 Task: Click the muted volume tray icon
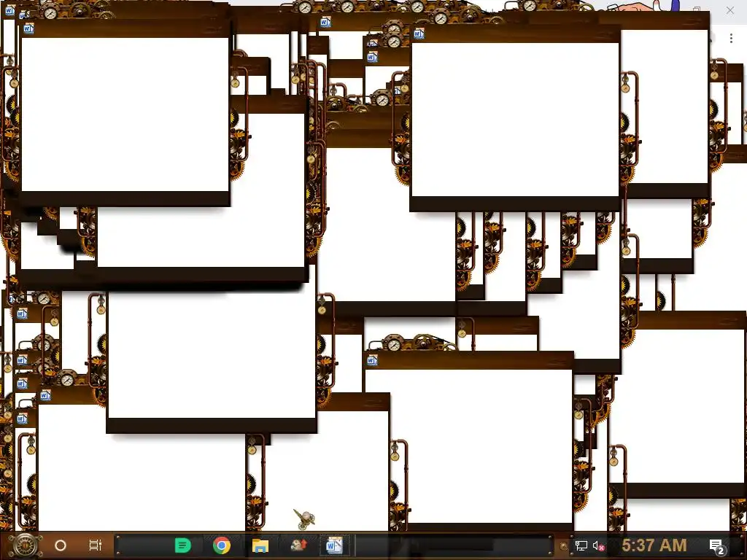coord(598,545)
